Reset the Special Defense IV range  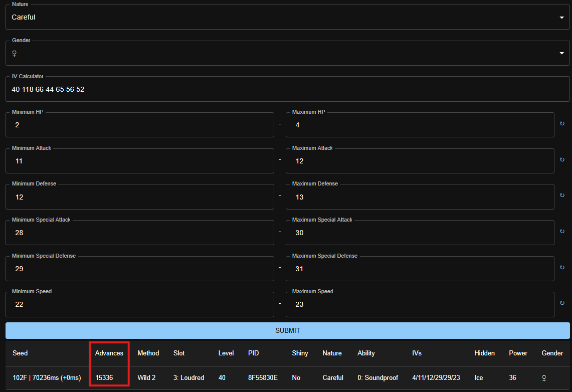click(562, 268)
